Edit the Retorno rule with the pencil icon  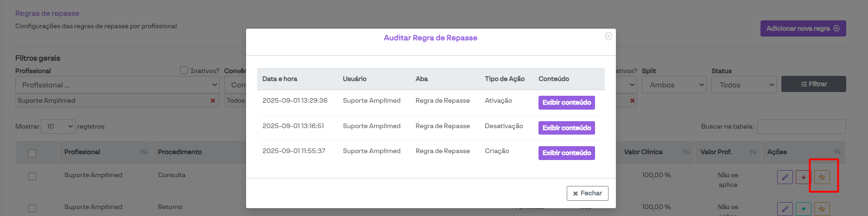pyautogui.click(x=785, y=209)
